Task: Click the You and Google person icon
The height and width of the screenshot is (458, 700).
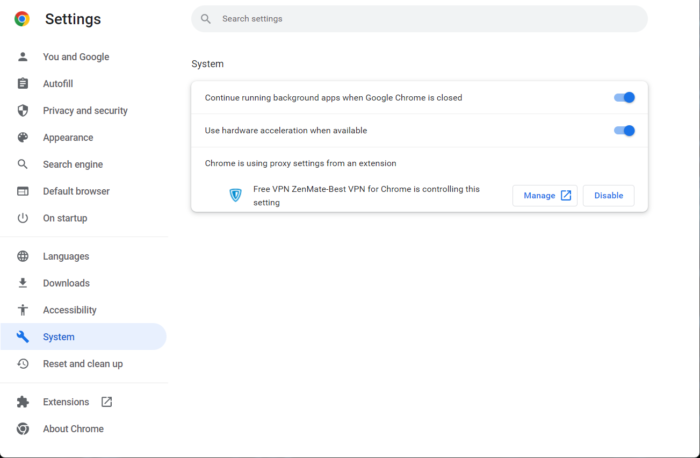Action: click(23, 57)
